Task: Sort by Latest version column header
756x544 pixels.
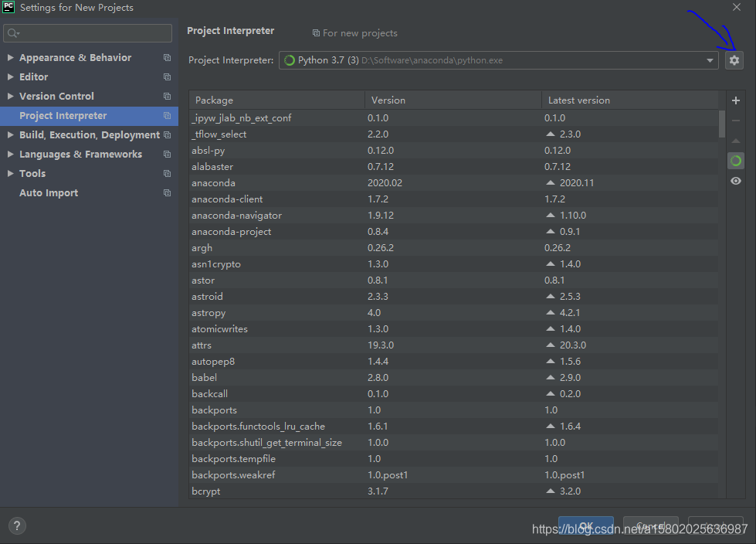Action: tap(630, 100)
